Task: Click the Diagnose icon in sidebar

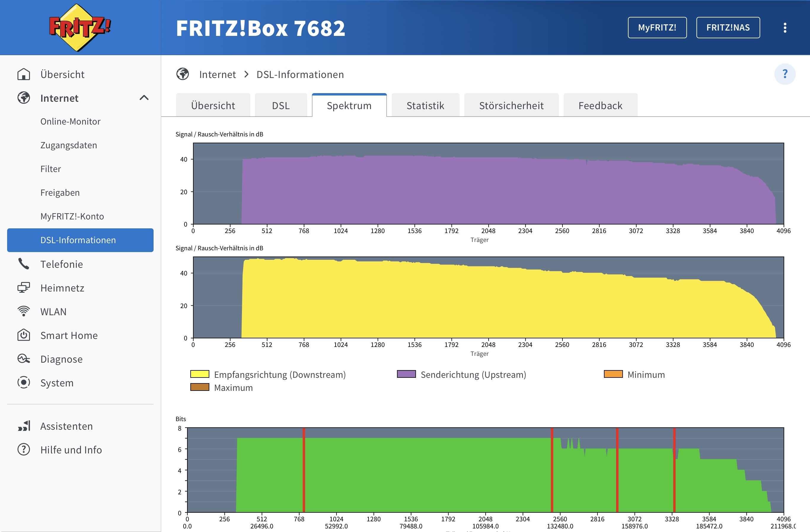Action: coord(23,359)
